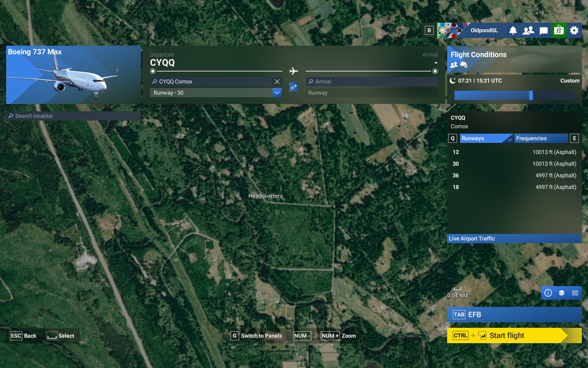
Task: Switch to the Frequencies tab
Action: click(x=541, y=138)
